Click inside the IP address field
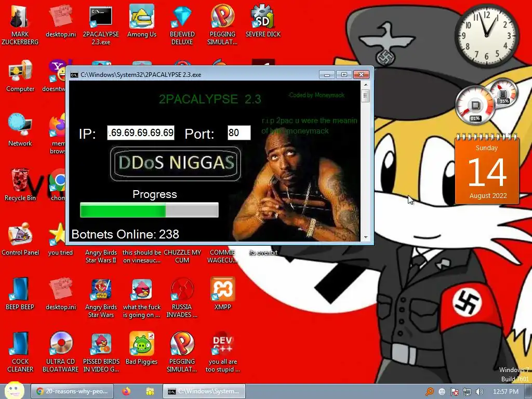 click(141, 132)
